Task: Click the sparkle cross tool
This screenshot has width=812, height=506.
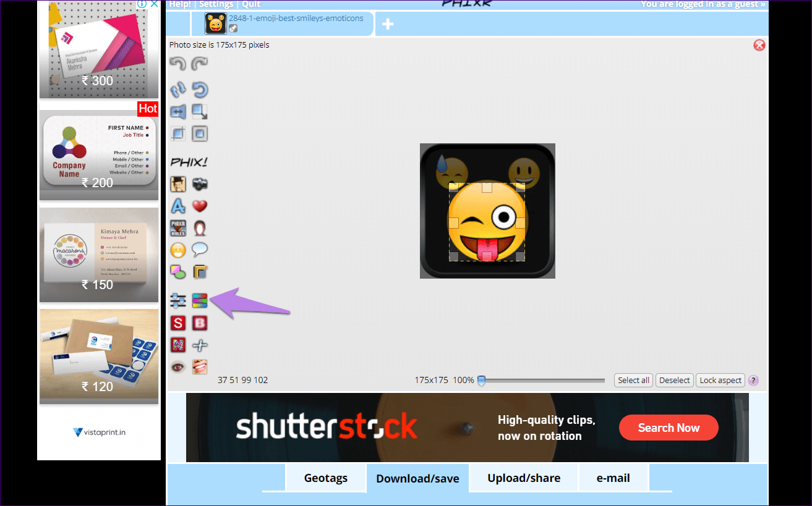Action: (199, 345)
